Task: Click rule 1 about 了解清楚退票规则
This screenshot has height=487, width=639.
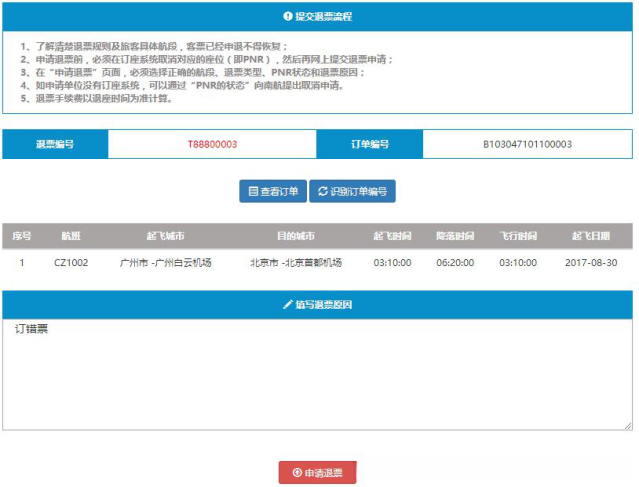Action: coord(154,46)
